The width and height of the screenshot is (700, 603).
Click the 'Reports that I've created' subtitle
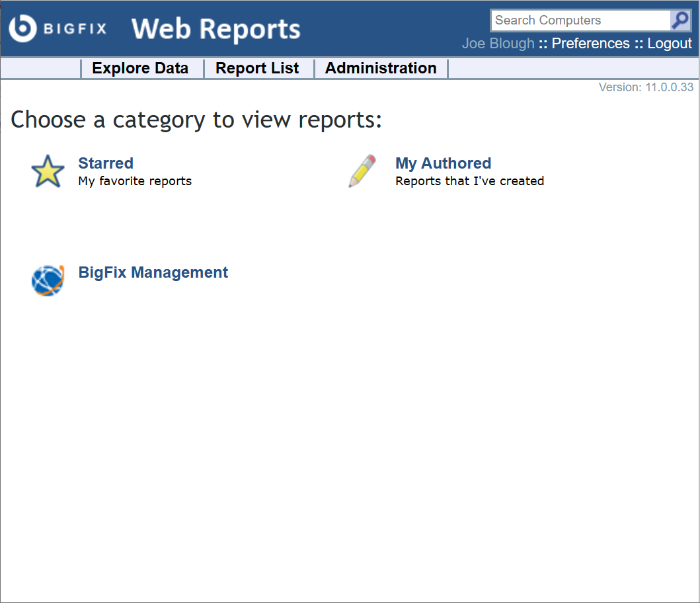coord(469,181)
